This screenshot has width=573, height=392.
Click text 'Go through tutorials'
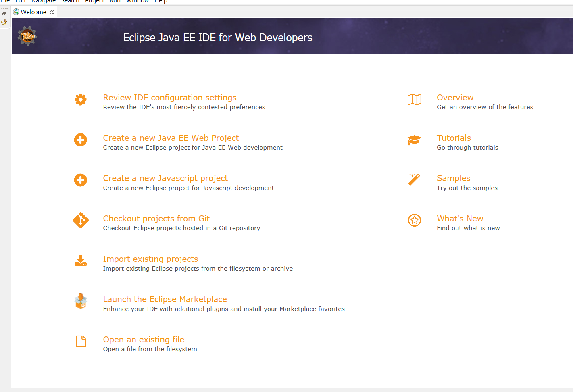pyautogui.click(x=467, y=148)
